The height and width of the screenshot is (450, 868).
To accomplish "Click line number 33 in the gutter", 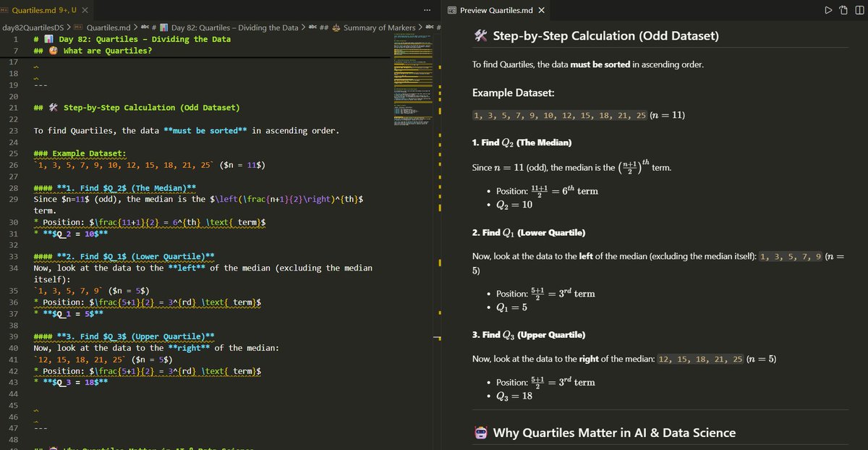I will (13, 257).
